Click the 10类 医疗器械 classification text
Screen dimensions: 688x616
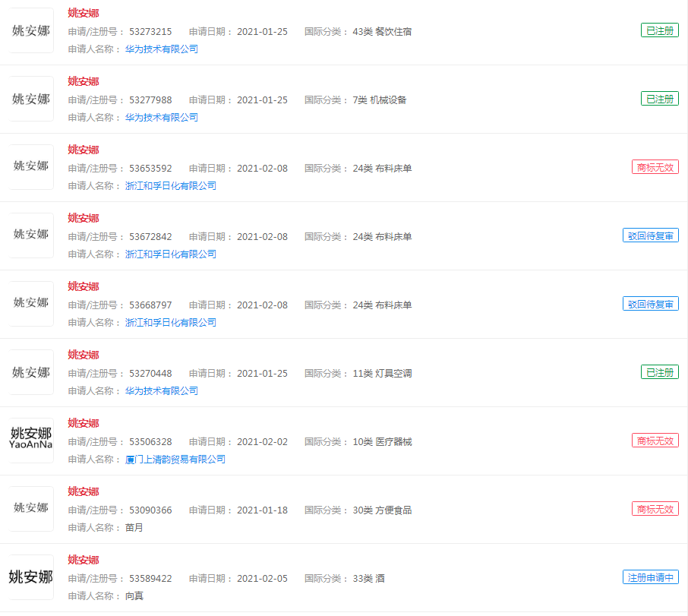pyautogui.click(x=382, y=442)
